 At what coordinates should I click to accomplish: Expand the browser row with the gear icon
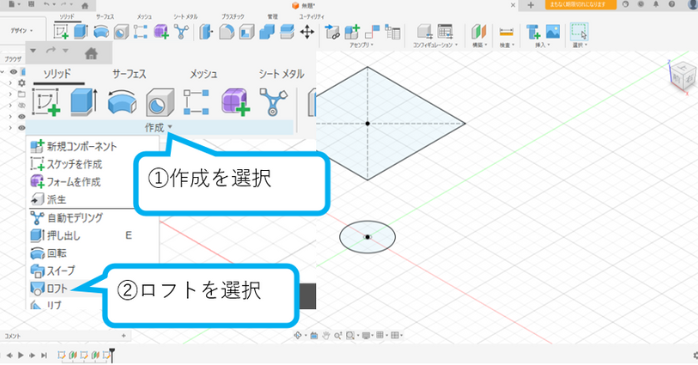tap(10, 83)
